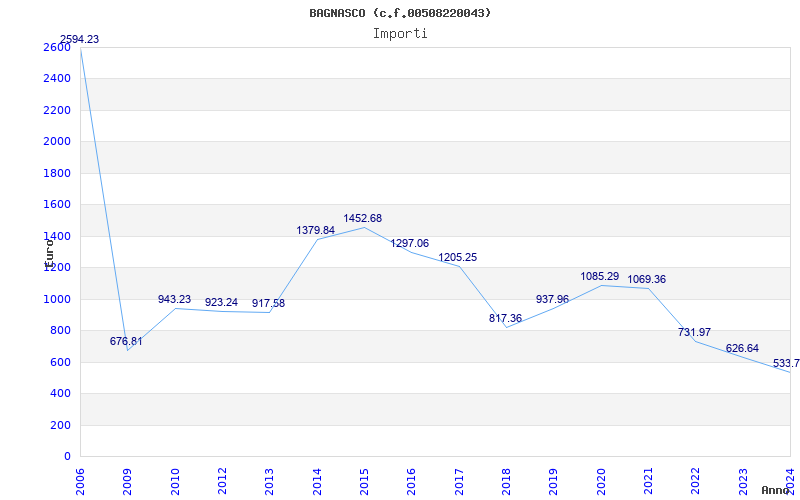Click the x-axis year 2010
This screenshot has width=800, height=500.
coord(175,481)
